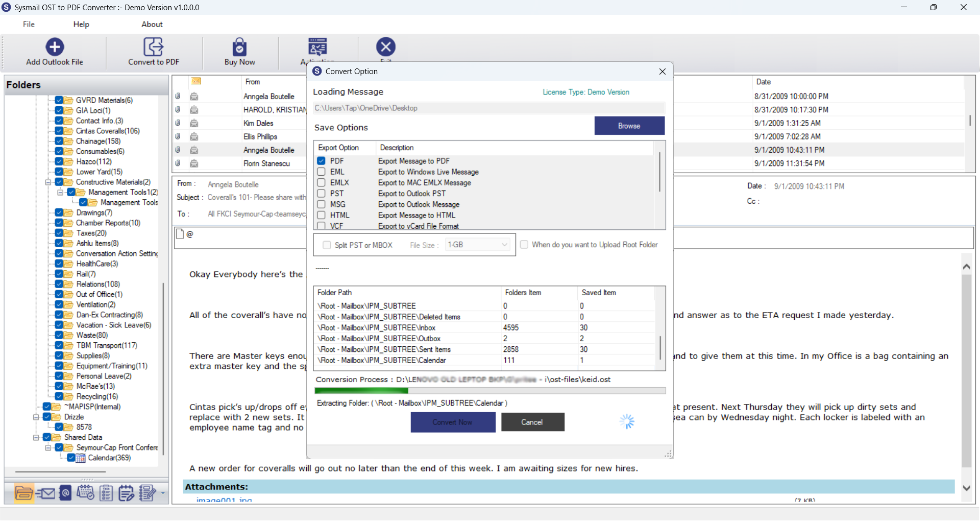Screen dimensions: 980x521
Task: Click the envelope icon in Ellis Phillips row
Action: pos(194,136)
